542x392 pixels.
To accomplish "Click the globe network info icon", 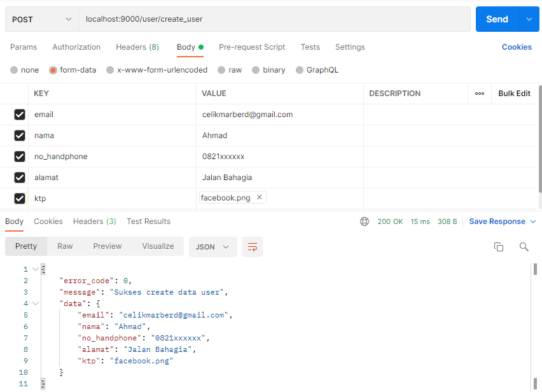I will [365, 221].
